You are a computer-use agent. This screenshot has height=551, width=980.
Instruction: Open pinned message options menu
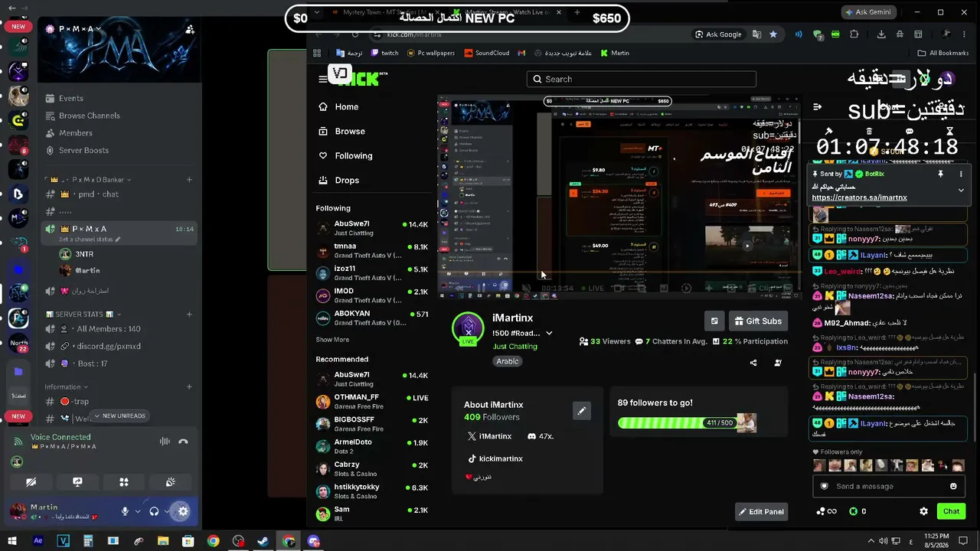tap(961, 174)
